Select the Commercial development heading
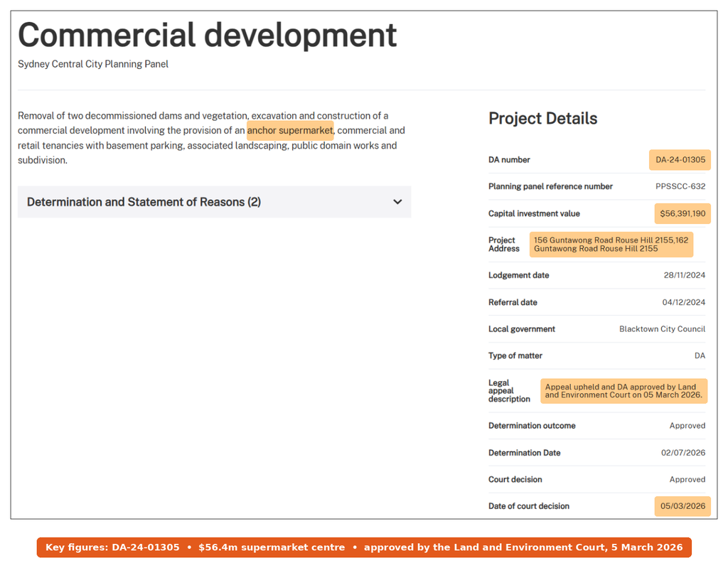Screen dimensions: 728x568 click(207, 36)
